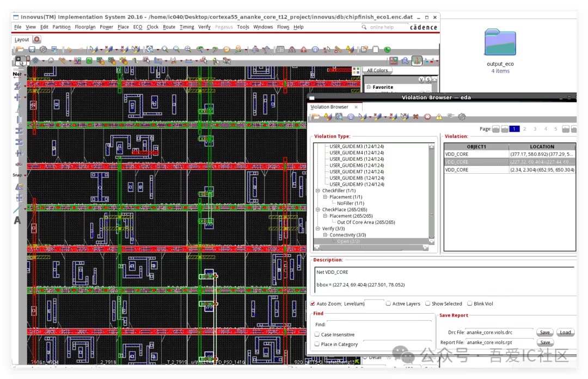Go to page 2 of violations
This screenshot has height=379, width=588.
525,129
